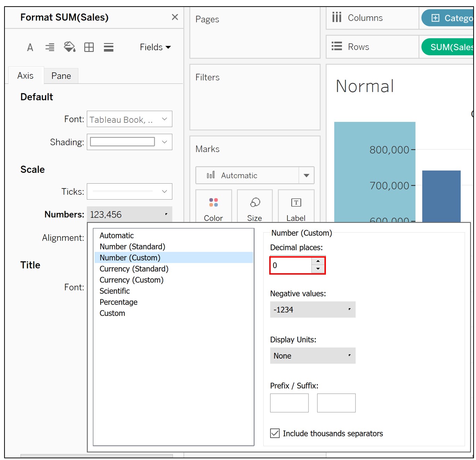The width and height of the screenshot is (476, 460).
Task: Open the Shading paint bucket icon
Action: click(69, 47)
